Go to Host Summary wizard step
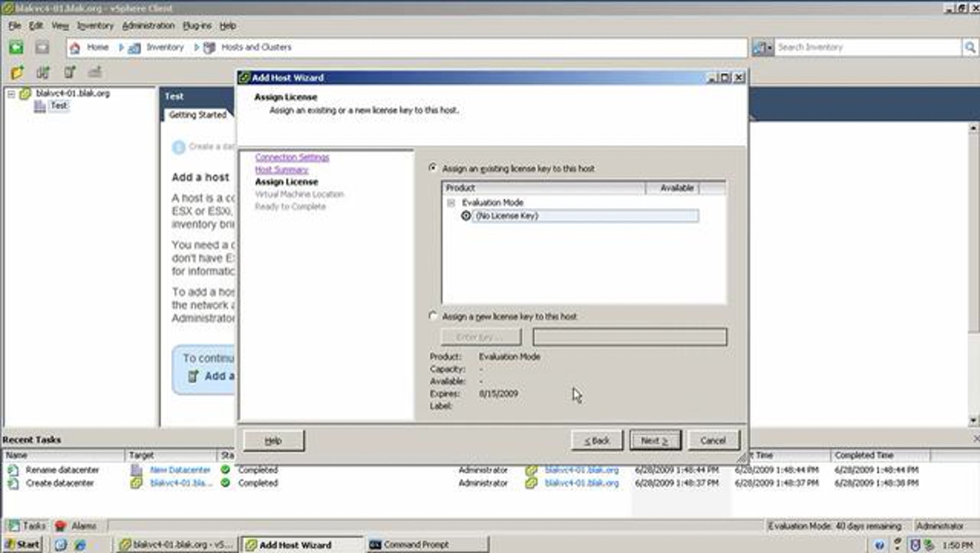The width and height of the screenshot is (980, 553). tap(282, 169)
